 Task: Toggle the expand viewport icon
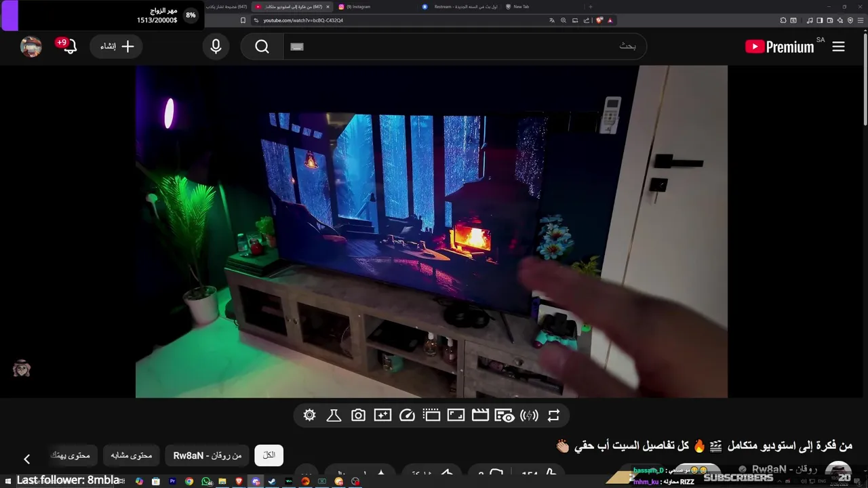(x=456, y=415)
